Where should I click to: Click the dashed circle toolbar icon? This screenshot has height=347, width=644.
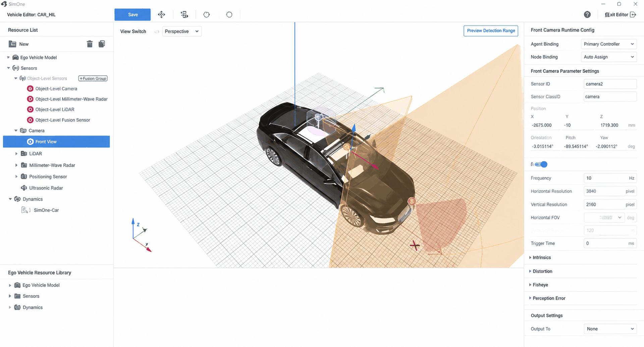[x=229, y=14]
